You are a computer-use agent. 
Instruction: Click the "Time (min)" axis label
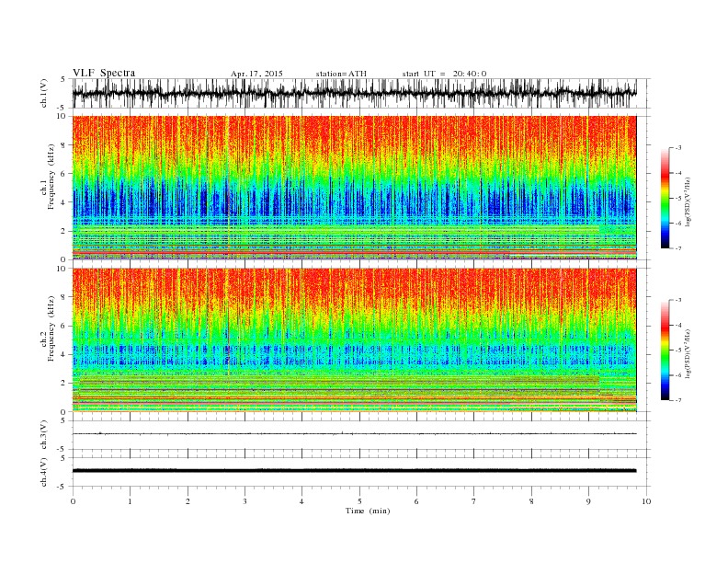pyautogui.click(x=368, y=511)
